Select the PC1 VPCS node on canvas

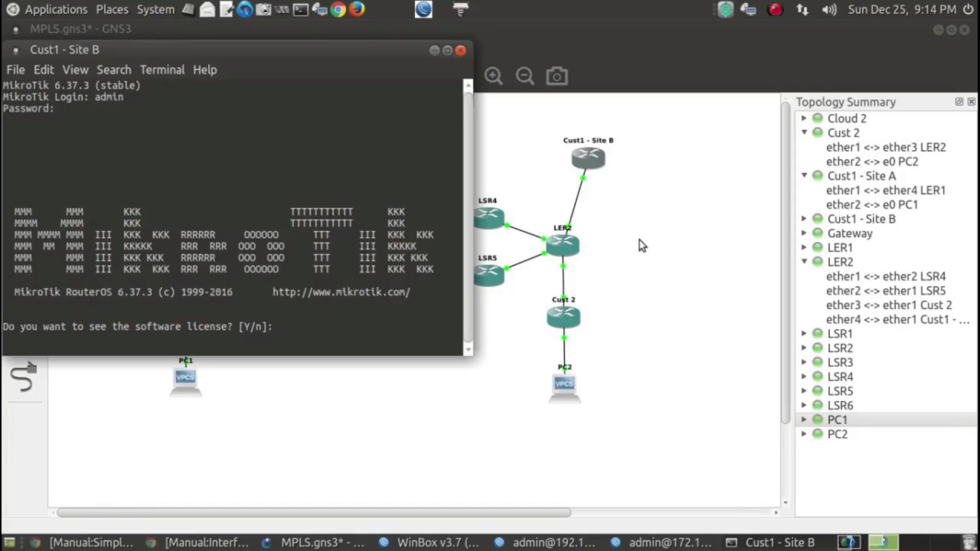(x=185, y=380)
